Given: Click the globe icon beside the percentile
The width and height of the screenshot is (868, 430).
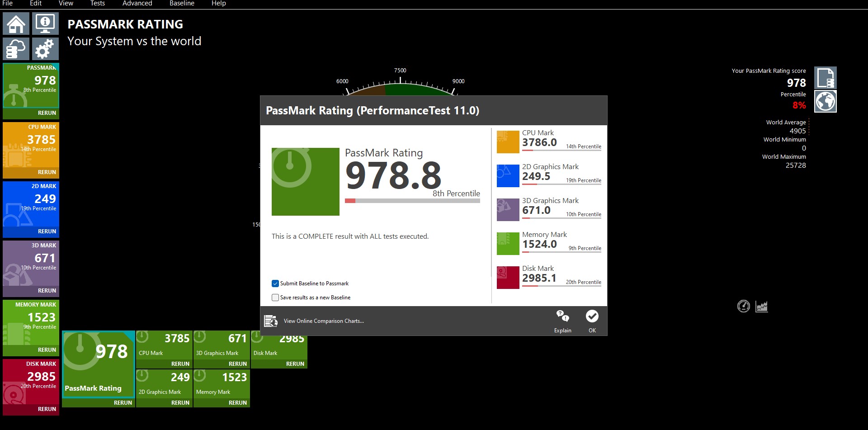Looking at the screenshot, I should coord(826,101).
